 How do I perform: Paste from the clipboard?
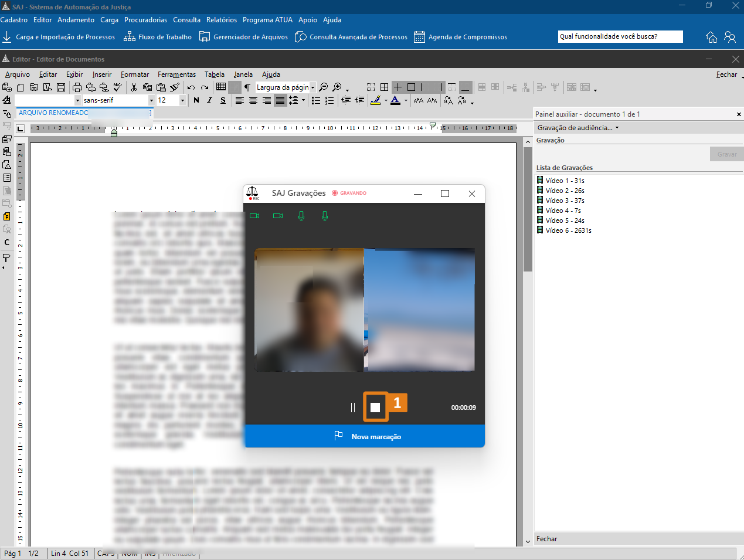[x=161, y=87]
